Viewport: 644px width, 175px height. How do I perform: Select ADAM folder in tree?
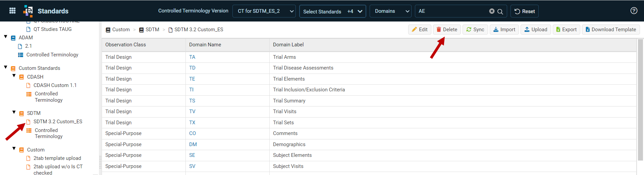(x=25, y=38)
